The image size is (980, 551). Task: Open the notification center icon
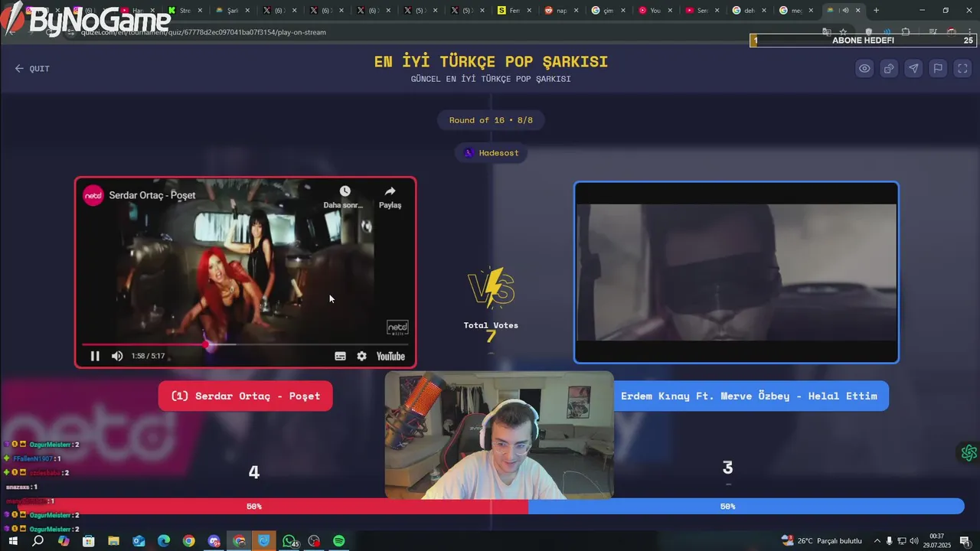pyautogui.click(x=965, y=541)
